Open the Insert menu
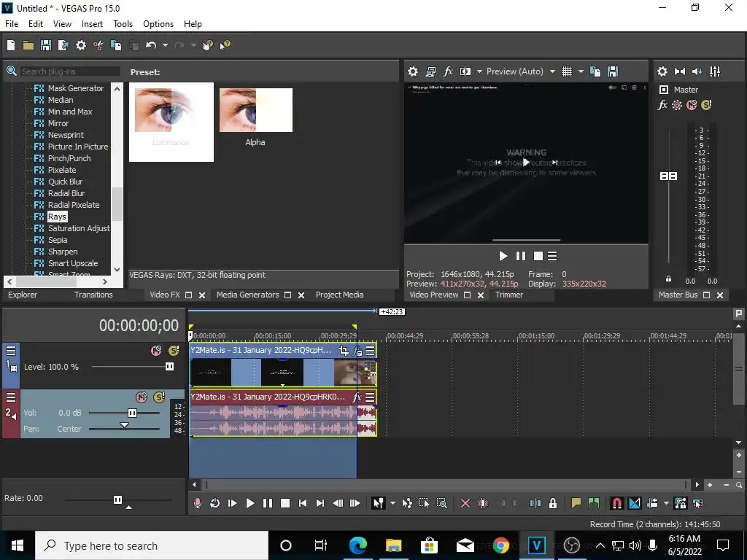747x560 pixels. pyautogui.click(x=92, y=24)
